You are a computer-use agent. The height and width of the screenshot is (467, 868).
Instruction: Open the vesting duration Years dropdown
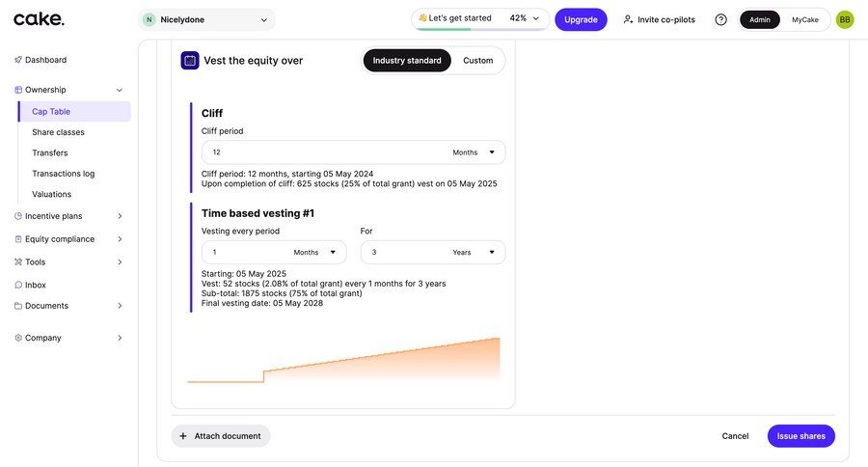[473, 253]
